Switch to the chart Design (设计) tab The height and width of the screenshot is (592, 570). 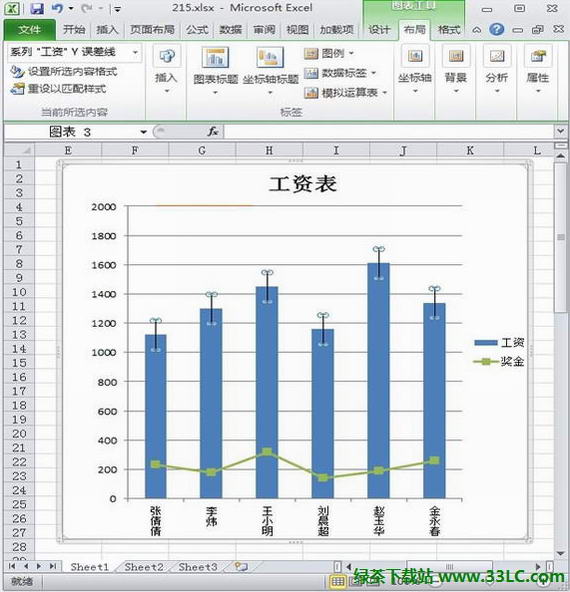[x=379, y=30]
